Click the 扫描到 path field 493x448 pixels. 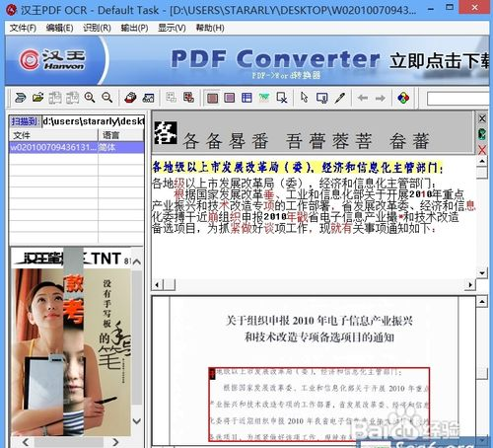(93, 121)
